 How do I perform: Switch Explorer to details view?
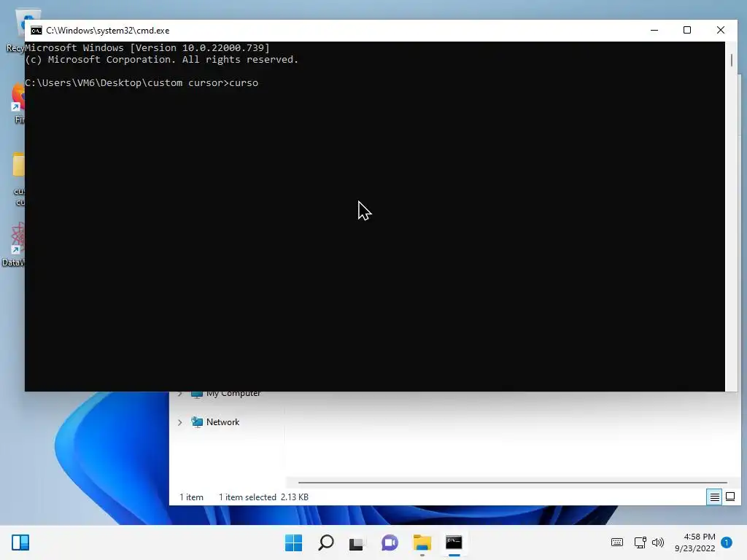coord(714,497)
